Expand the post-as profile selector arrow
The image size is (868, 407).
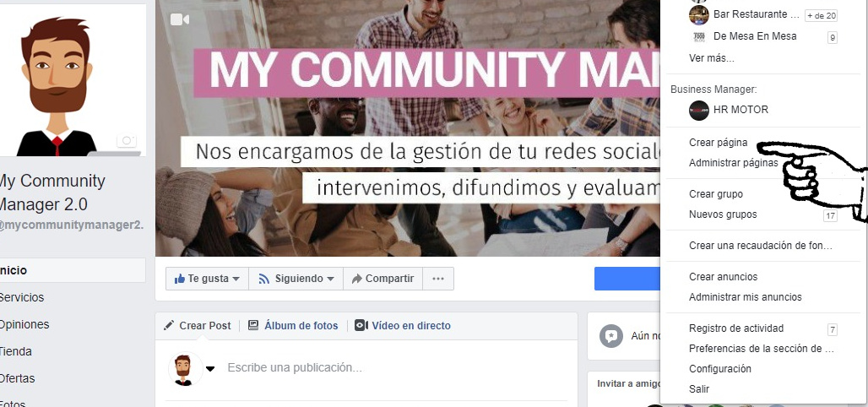point(210,369)
